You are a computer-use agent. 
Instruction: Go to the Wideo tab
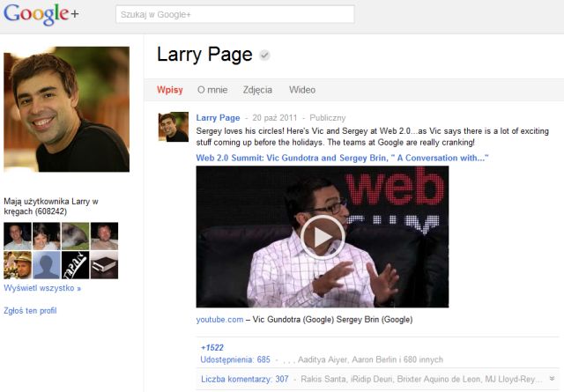(x=302, y=90)
